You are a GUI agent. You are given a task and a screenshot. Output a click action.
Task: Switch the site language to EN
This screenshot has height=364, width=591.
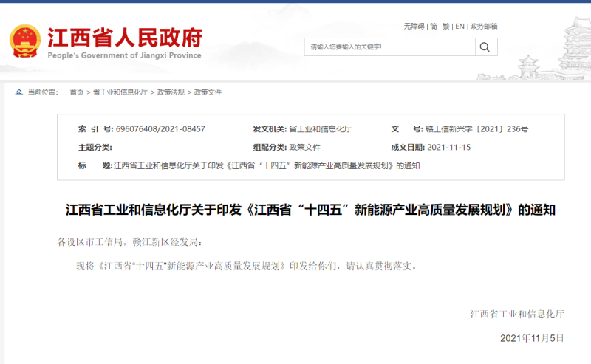tap(460, 26)
